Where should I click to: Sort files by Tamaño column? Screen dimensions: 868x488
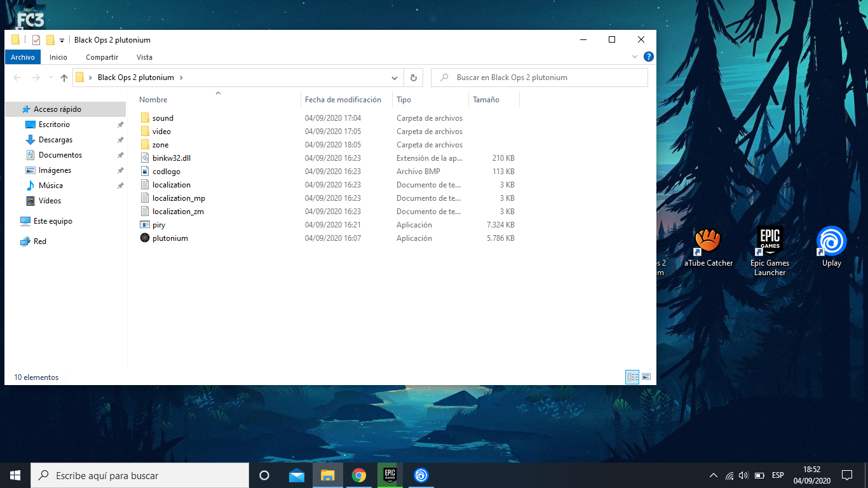pos(486,100)
